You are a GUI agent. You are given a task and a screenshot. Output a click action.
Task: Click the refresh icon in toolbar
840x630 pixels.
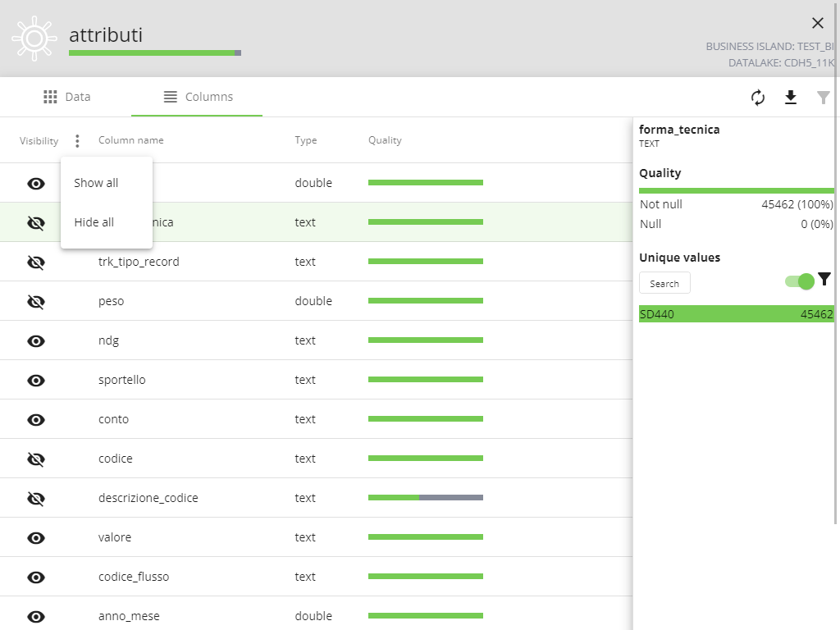tap(758, 98)
